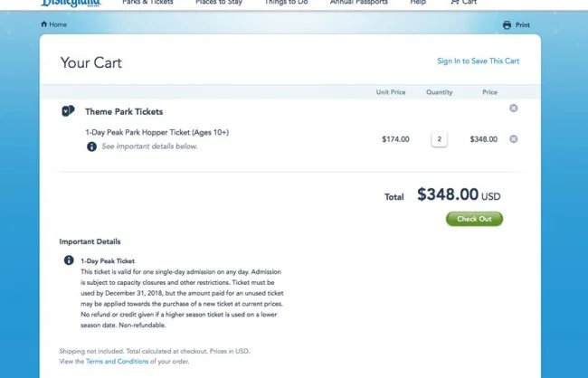Click the Print link text

(522, 25)
